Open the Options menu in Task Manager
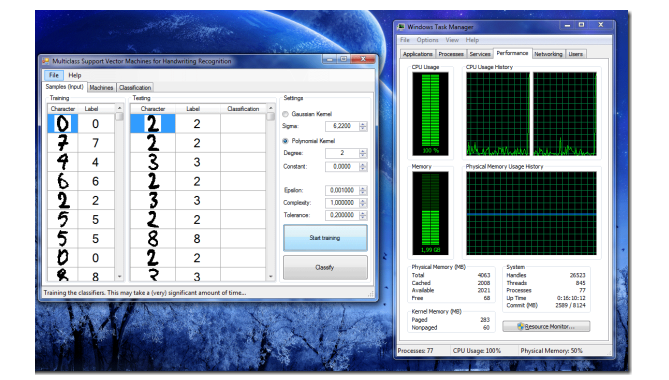The width and height of the screenshot is (669, 380). click(428, 40)
